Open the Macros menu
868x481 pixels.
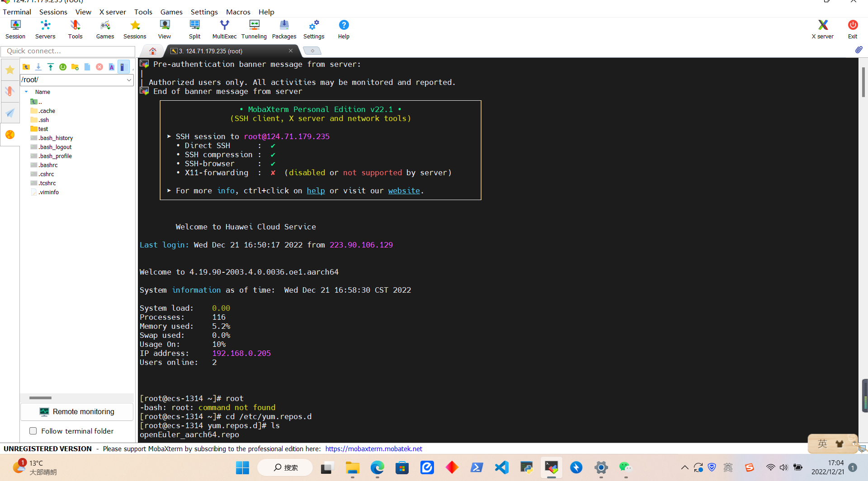pyautogui.click(x=238, y=12)
